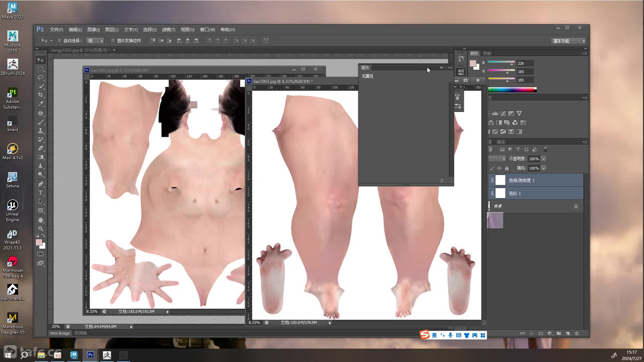This screenshot has width=644, height=362.
Task: Toggle the layer filter on/off switch
Action: tap(545, 149)
